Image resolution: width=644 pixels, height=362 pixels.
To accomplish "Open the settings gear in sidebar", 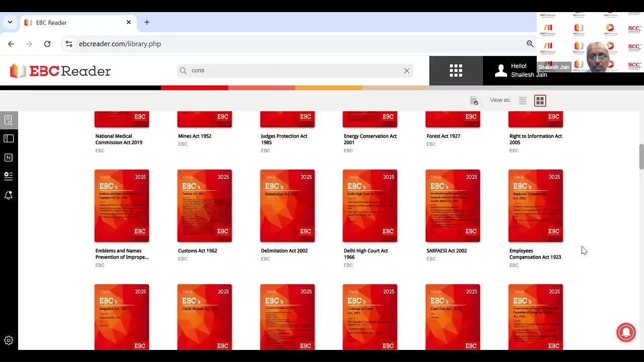I will pos(9,340).
